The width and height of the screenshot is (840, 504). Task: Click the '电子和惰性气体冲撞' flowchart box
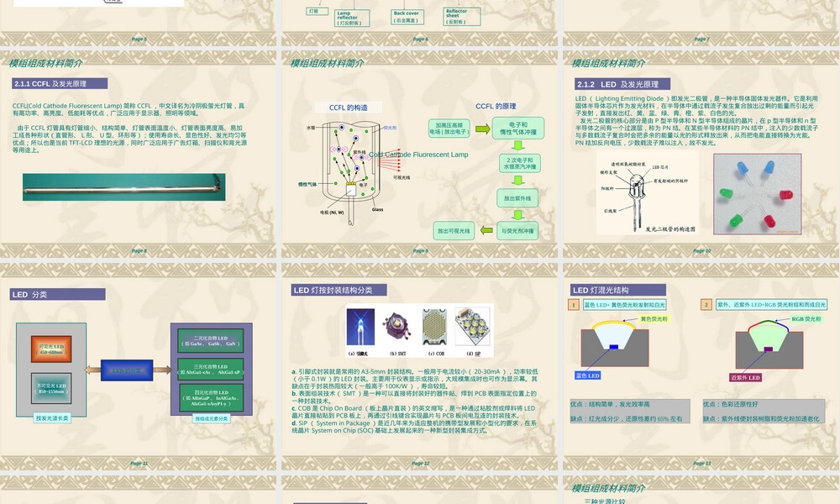pos(518,129)
